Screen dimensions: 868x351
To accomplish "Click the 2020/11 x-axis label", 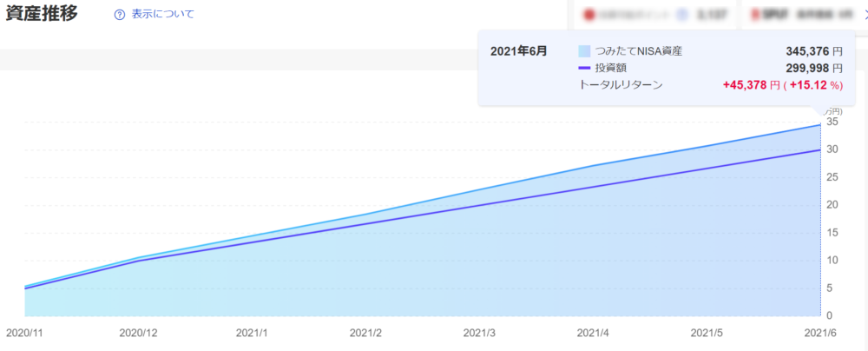I will point(25,333).
